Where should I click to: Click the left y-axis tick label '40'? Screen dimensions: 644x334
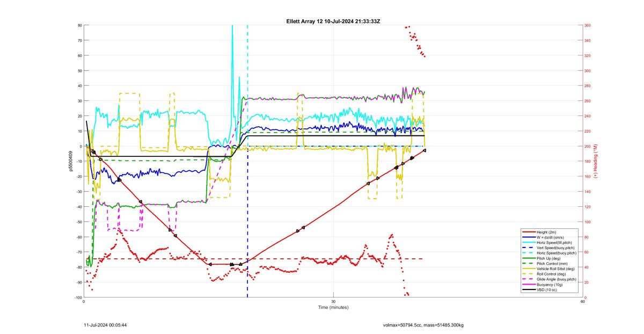pyautogui.click(x=79, y=86)
